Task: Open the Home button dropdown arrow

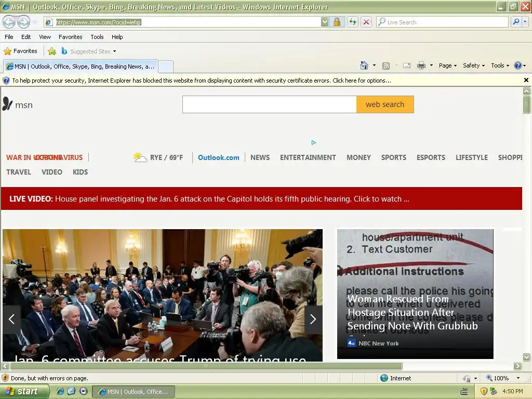Action: click(374, 65)
